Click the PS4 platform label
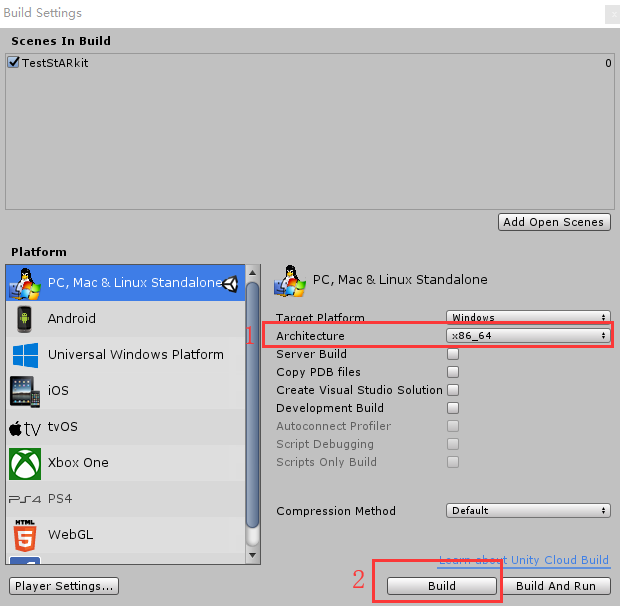The width and height of the screenshot is (620, 606). [x=60, y=499]
